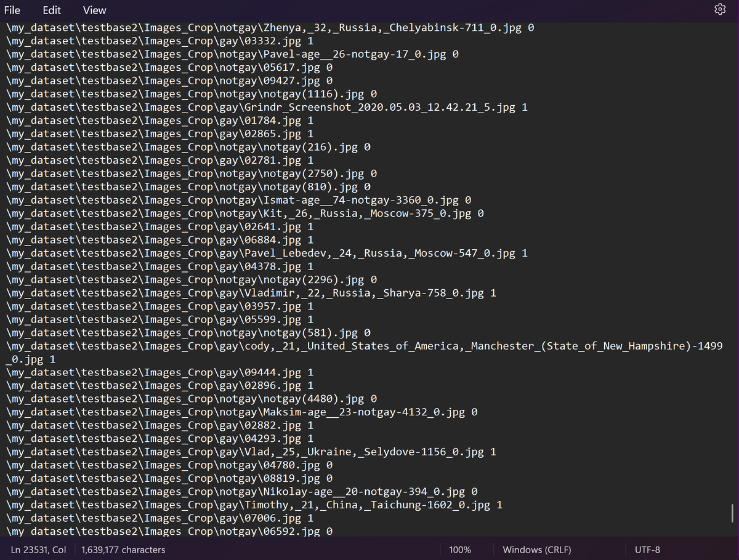Image resolution: width=739 pixels, height=560 pixels.
Task: Click the line containing 03332.jpg
Action: coord(160,41)
